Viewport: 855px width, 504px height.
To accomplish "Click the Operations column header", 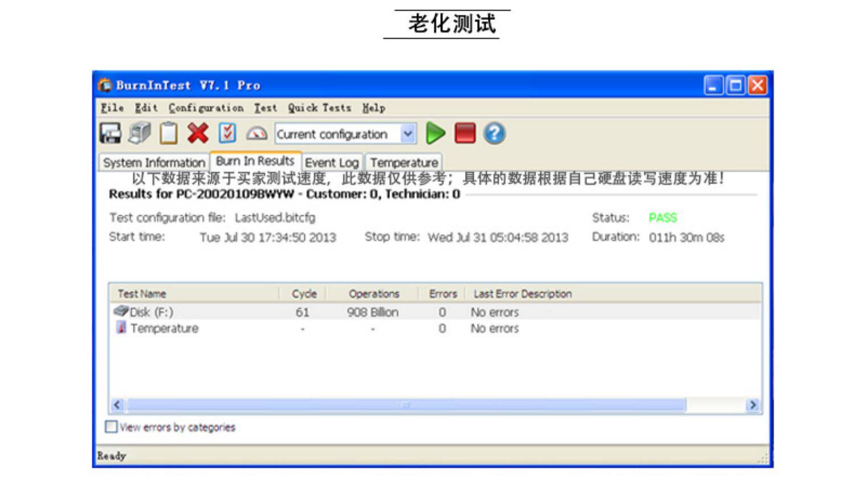I will tap(373, 293).
